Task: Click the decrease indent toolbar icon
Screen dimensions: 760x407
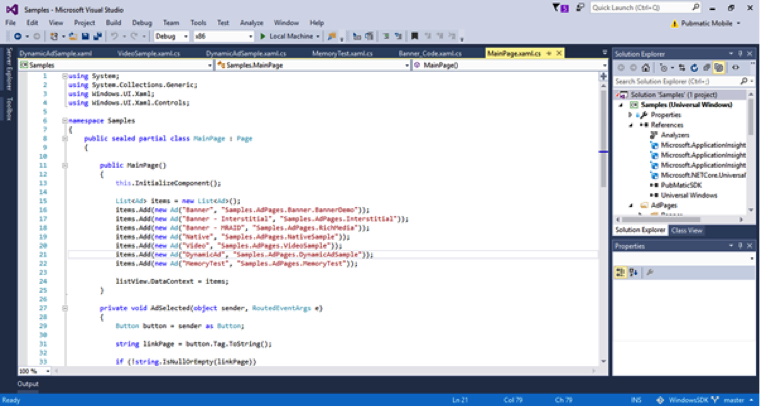Action: pos(386,36)
